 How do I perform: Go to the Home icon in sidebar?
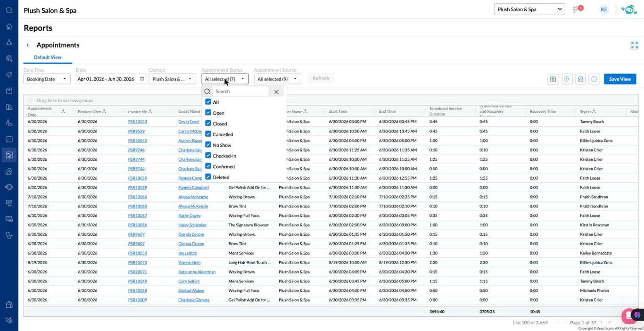9,26
